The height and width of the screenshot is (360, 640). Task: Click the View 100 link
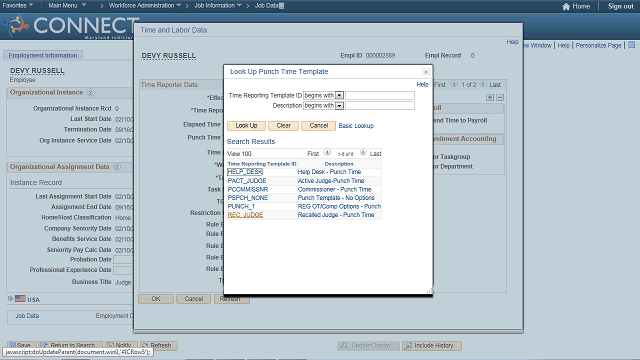point(239,153)
